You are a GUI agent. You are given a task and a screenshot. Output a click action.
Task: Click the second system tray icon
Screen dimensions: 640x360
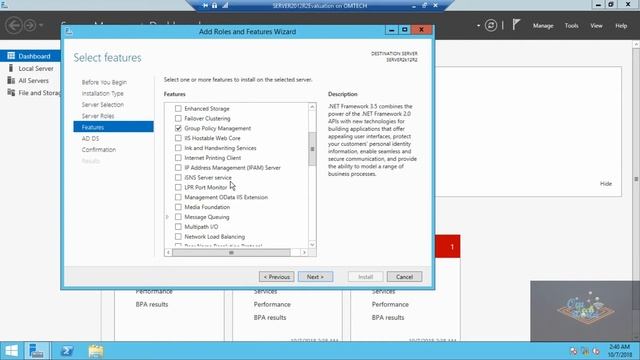tap(585, 351)
